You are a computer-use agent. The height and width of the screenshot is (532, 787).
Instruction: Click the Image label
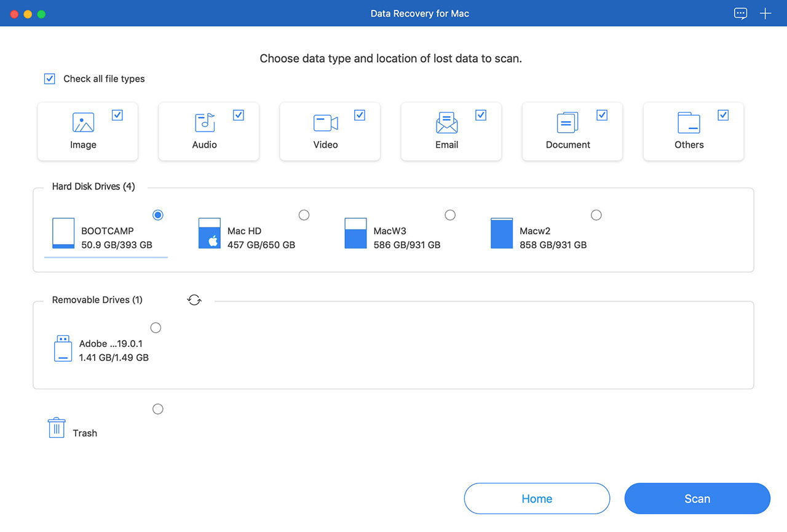[83, 145]
